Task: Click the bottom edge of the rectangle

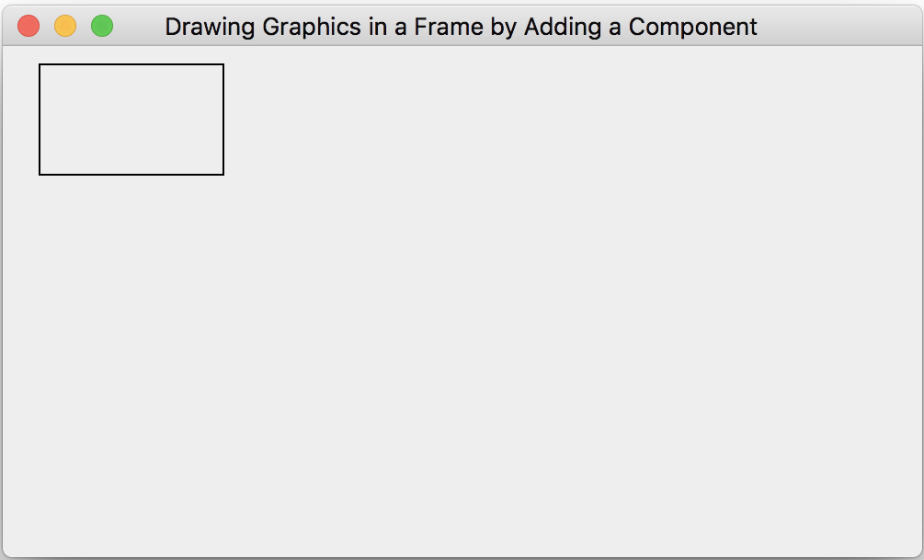Action: [x=131, y=174]
